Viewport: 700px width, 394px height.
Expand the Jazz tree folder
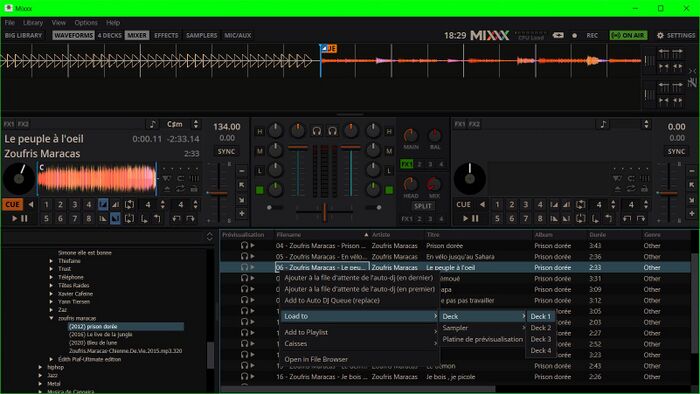[40, 375]
